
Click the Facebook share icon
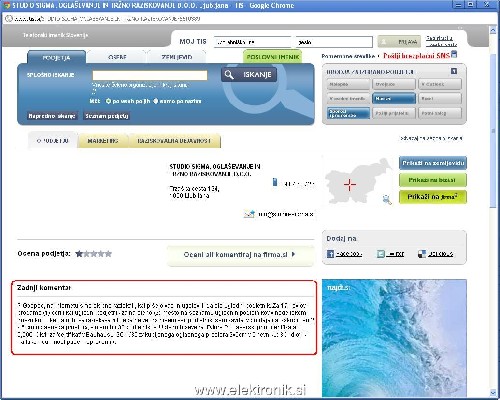(330, 254)
